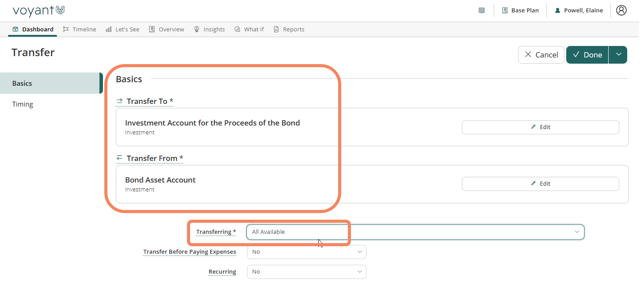The width and height of the screenshot is (644, 305).
Task: Expand the Done button arrow menu
Action: (618, 55)
